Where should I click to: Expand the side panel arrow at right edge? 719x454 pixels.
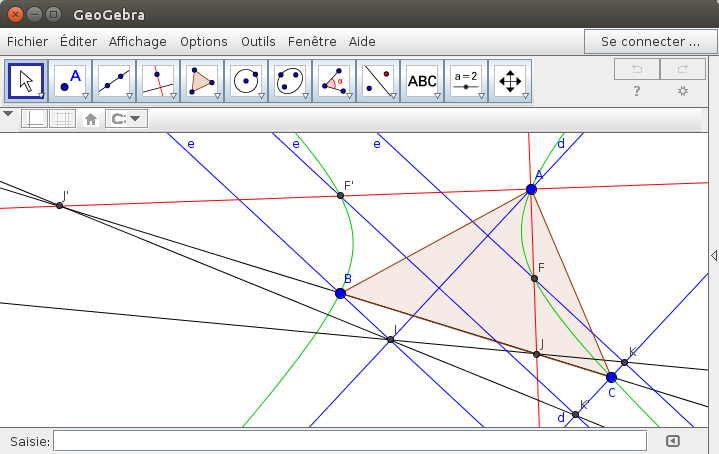point(713,255)
